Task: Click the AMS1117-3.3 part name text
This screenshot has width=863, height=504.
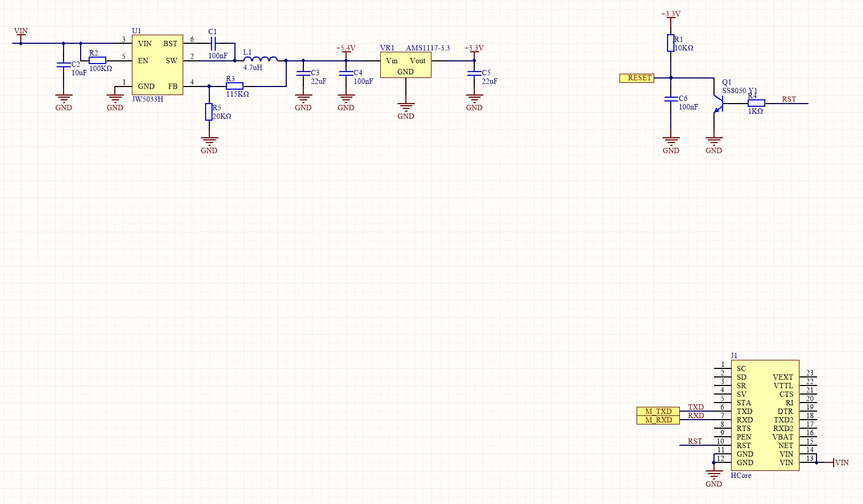Action: point(428,48)
